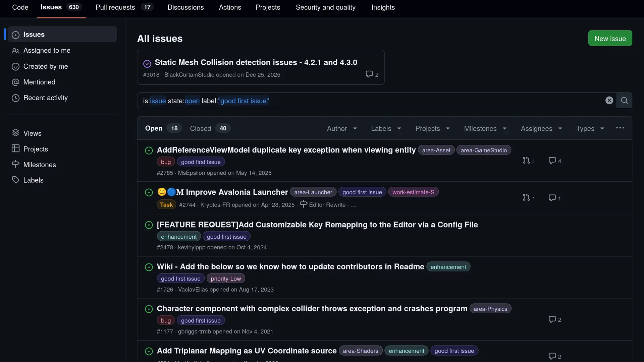Expand the Author filter dropdown
644x362 pixels.
tap(342, 128)
